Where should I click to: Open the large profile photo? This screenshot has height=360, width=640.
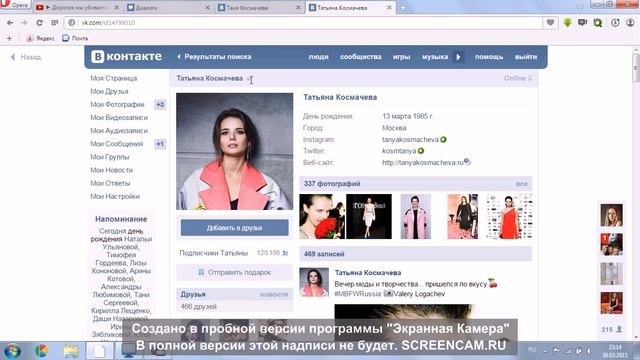tap(234, 151)
